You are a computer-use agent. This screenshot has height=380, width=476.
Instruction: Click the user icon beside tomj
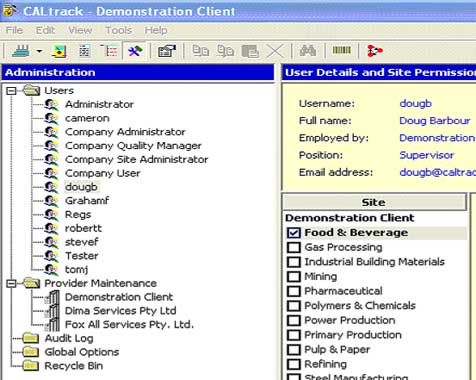tap(51, 269)
